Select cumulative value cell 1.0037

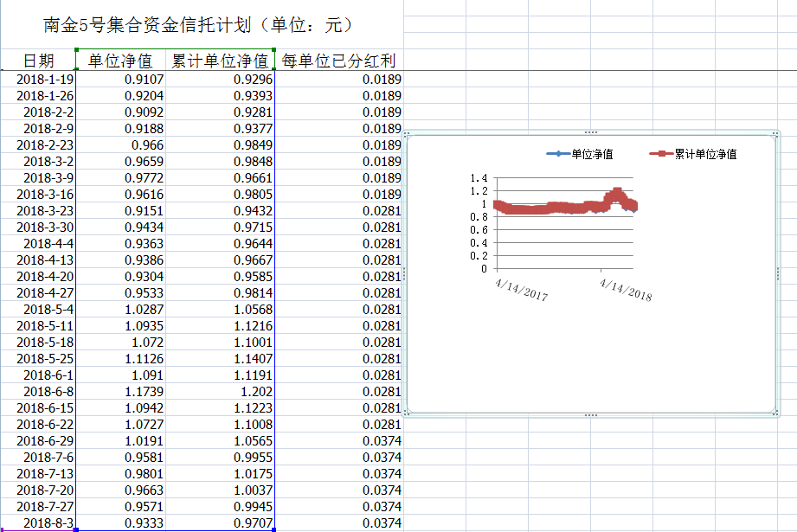[x=220, y=490]
